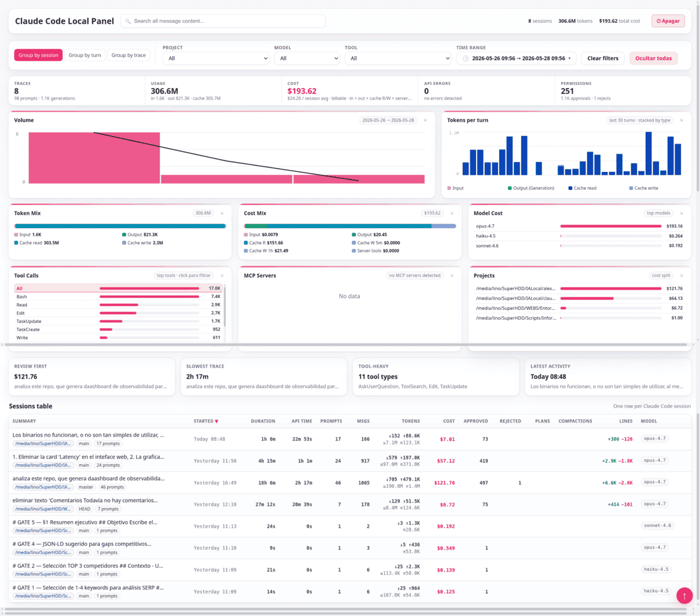Filter tool calls by Write
Viewport: 700px width, 616px height.
pos(118,338)
